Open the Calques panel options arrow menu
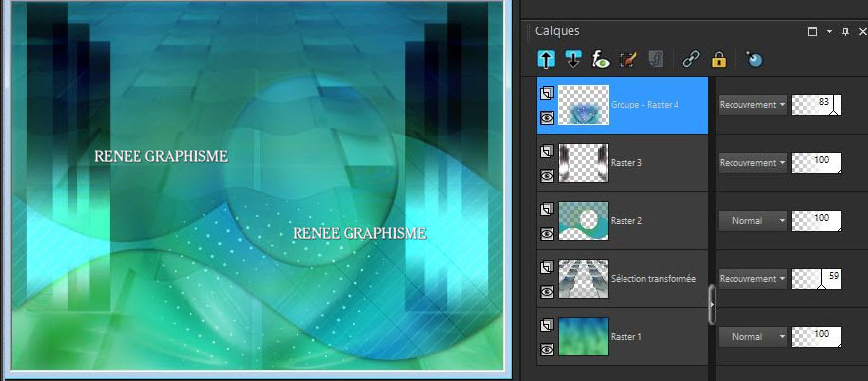This screenshot has height=381, width=868. point(830,32)
